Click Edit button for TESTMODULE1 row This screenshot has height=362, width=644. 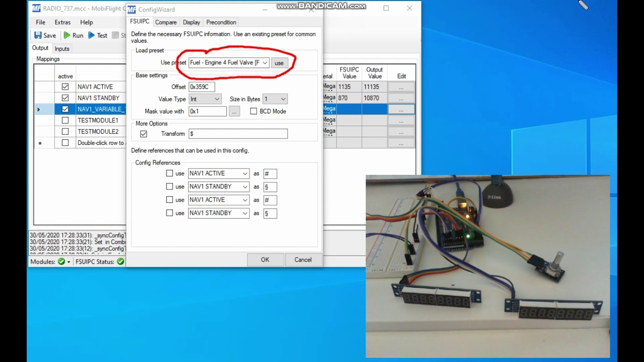coord(401,121)
